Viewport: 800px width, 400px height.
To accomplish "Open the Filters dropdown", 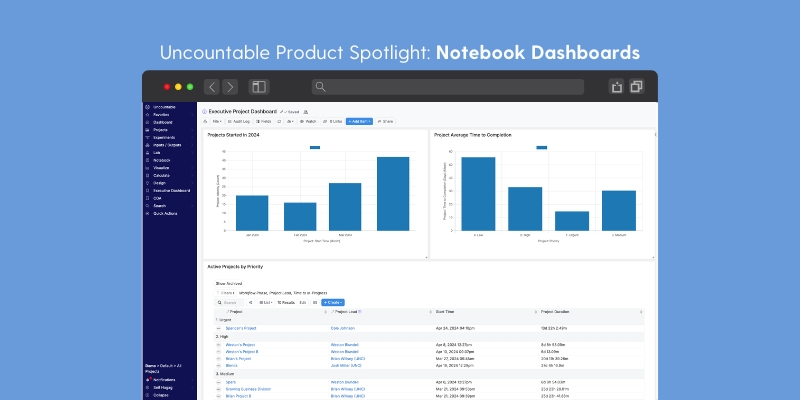I will [x=225, y=293].
